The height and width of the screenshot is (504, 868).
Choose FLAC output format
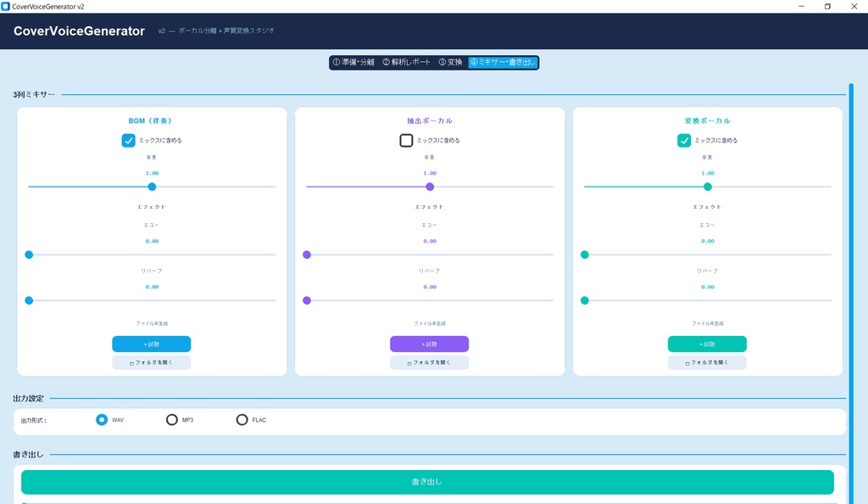(242, 420)
